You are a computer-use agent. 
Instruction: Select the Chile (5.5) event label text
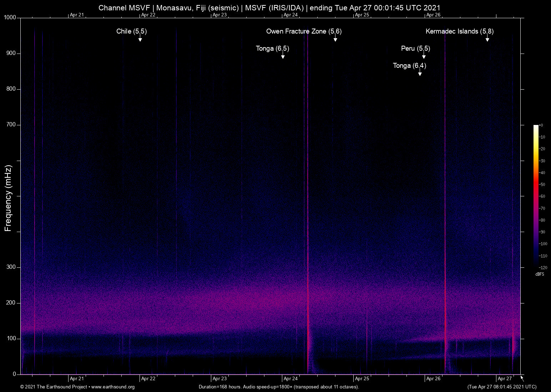pos(131,31)
